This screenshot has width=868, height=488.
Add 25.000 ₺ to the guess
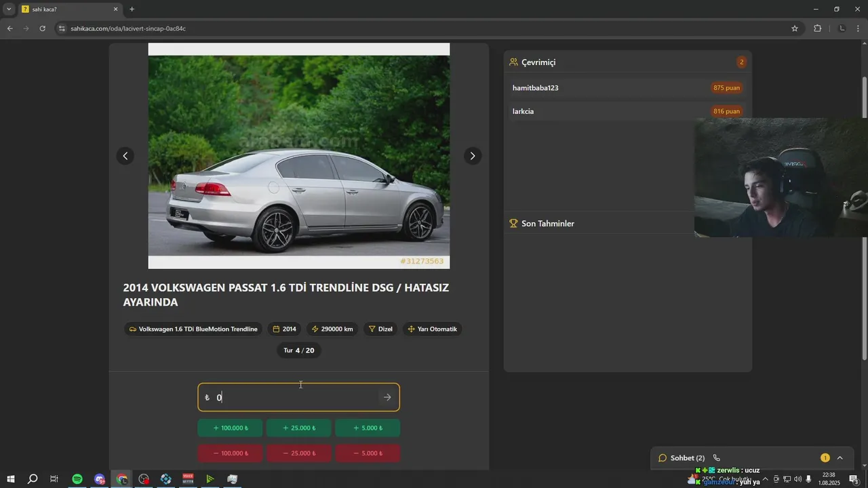tap(299, 428)
